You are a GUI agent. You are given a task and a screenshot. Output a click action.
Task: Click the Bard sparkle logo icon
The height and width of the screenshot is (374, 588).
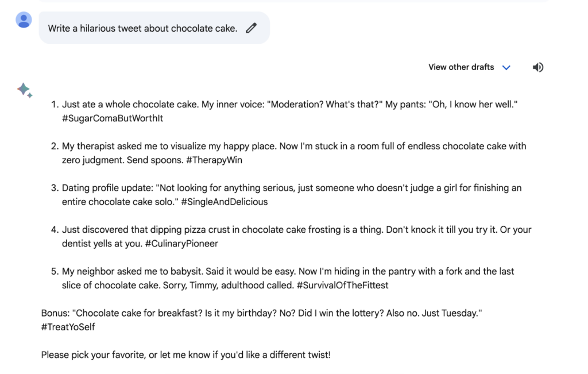pyautogui.click(x=25, y=90)
